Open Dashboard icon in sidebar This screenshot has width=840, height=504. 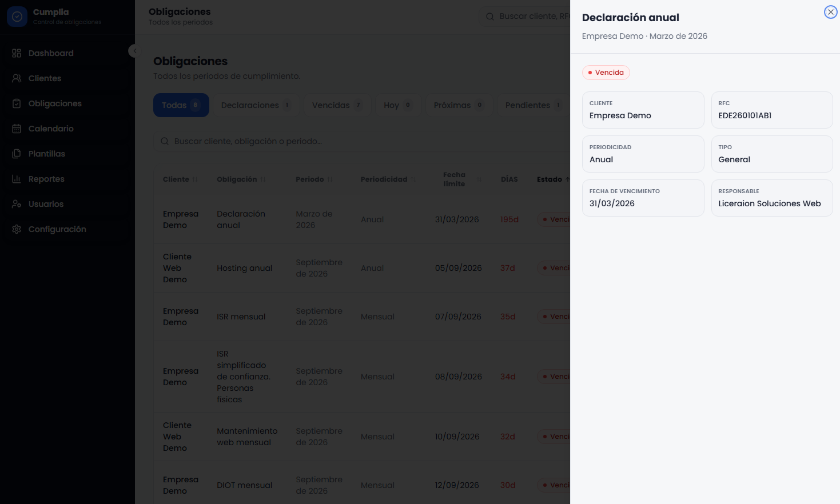point(17,53)
